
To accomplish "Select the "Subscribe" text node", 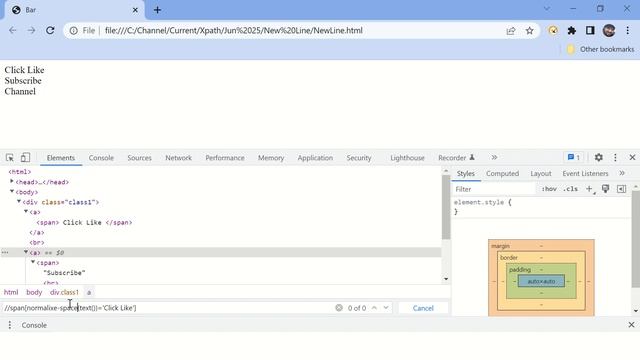I will [64, 273].
